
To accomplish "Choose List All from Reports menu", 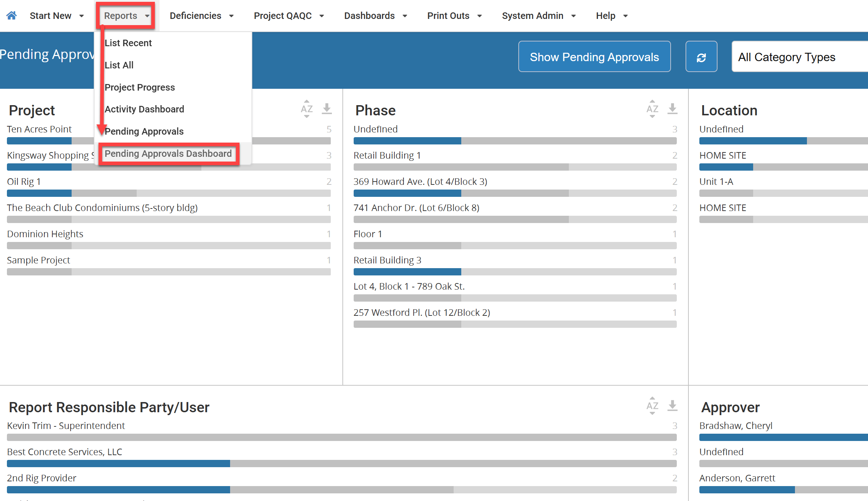I will (119, 65).
